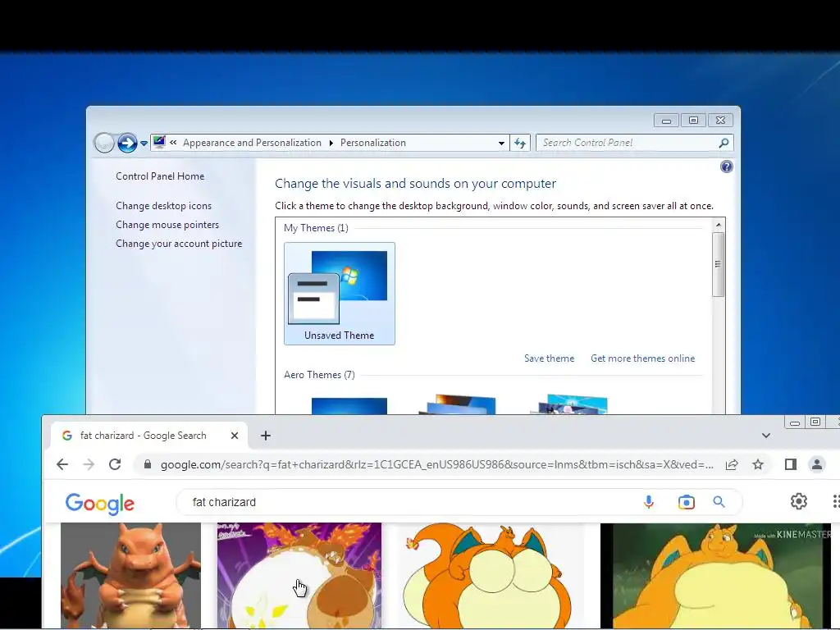This screenshot has width=840, height=630.
Task: Search by image camera icon
Action: pyautogui.click(x=687, y=502)
